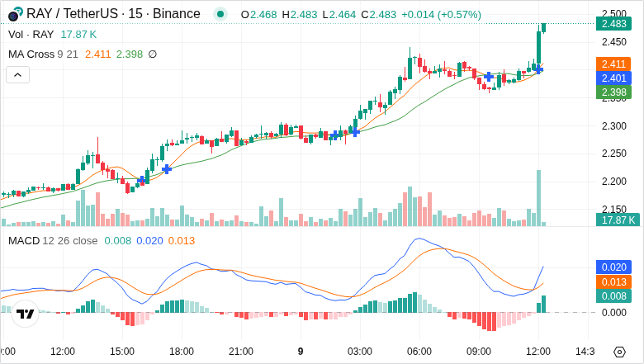Collapse the indicator legend with chevron button
The width and height of the screenshot is (644, 364).
(17, 74)
